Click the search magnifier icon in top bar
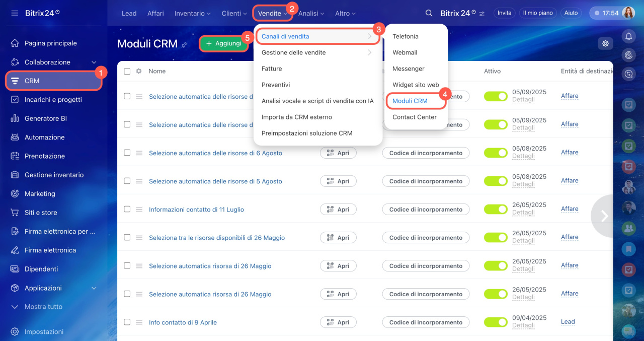 (429, 13)
